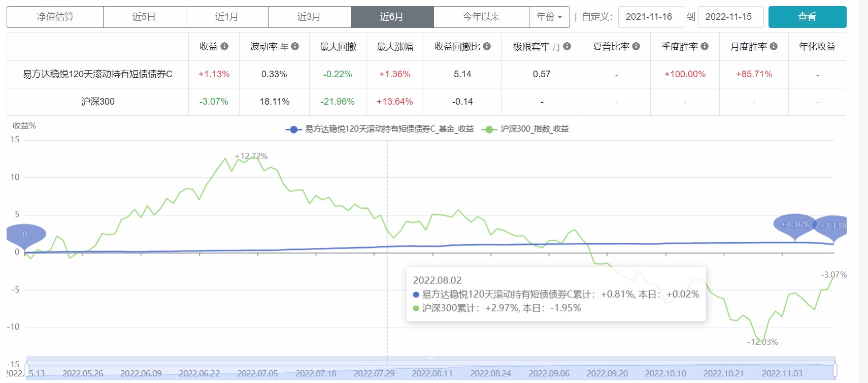Click the start date field 2021-11-16

[x=651, y=17]
